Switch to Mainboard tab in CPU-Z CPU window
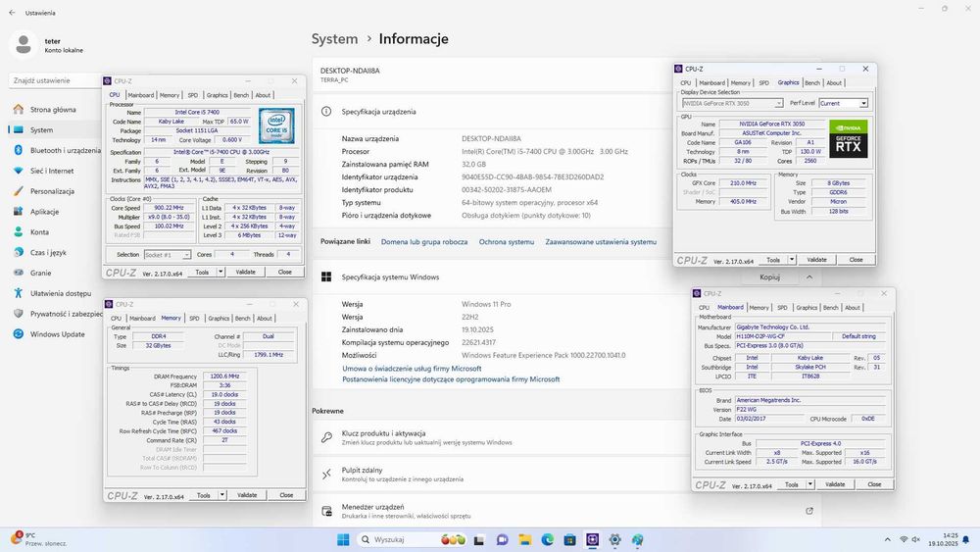 coord(140,95)
